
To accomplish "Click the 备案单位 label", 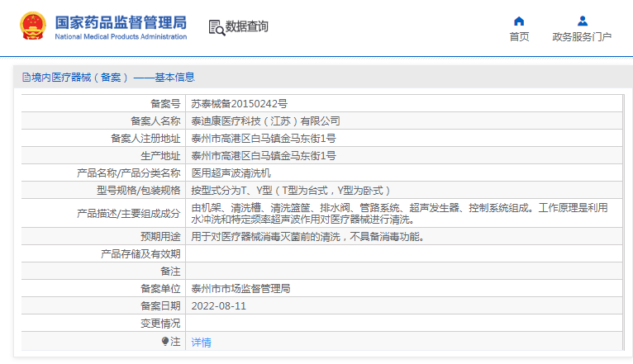I will pos(160,289).
